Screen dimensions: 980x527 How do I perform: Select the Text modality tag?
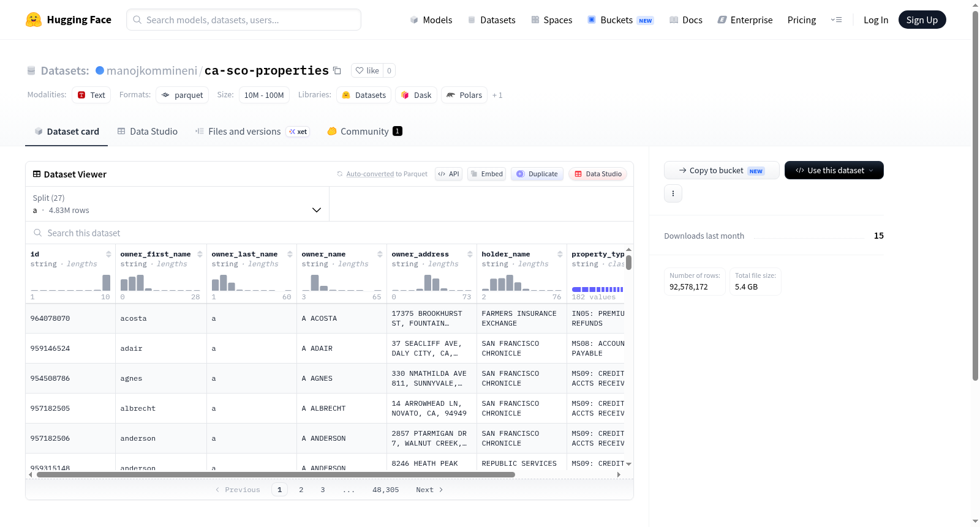pos(91,95)
